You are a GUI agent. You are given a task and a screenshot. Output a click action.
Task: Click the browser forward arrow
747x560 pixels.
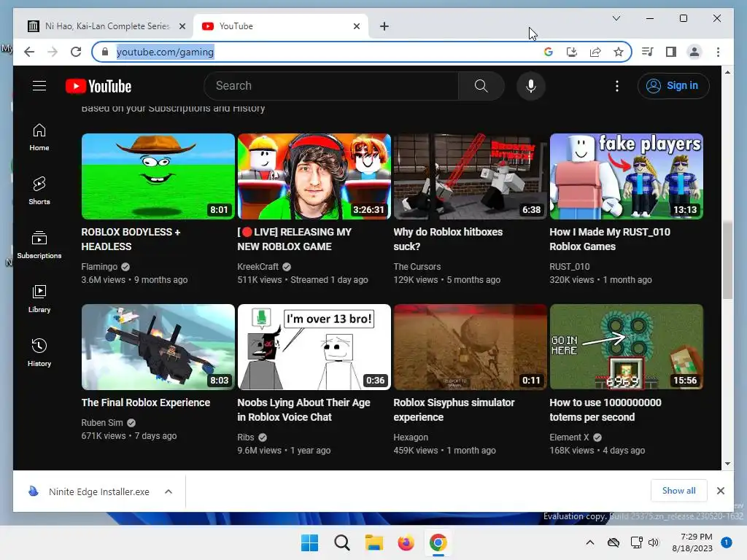coord(53,52)
